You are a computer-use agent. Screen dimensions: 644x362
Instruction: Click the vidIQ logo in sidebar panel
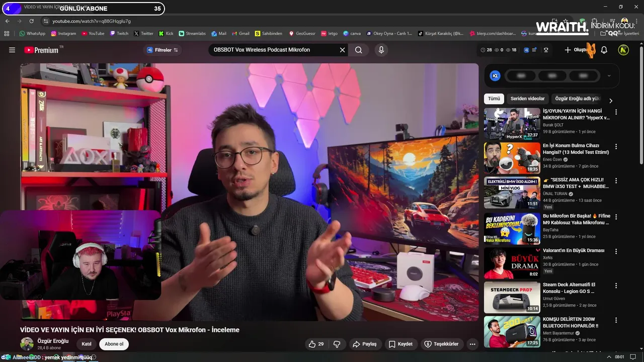point(495,76)
